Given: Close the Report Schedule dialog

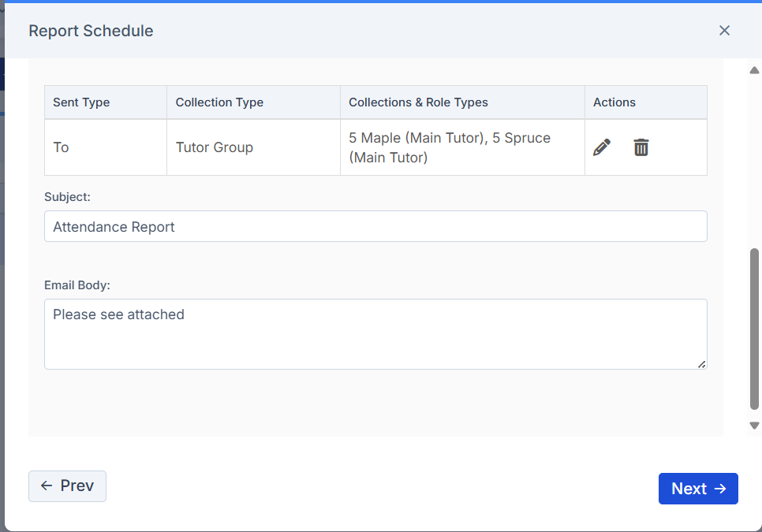Looking at the screenshot, I should [724, 31].
